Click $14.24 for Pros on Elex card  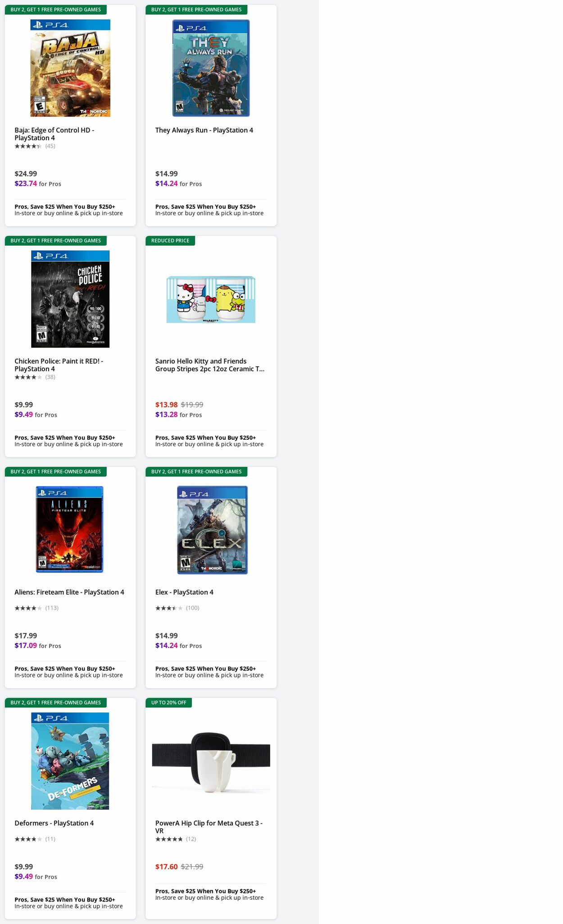[179, 645]
